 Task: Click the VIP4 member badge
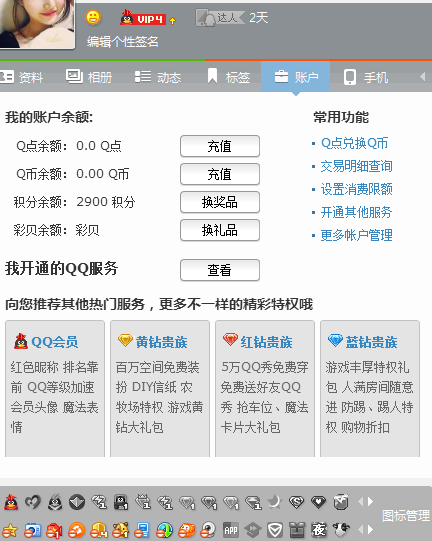(148, 18)
